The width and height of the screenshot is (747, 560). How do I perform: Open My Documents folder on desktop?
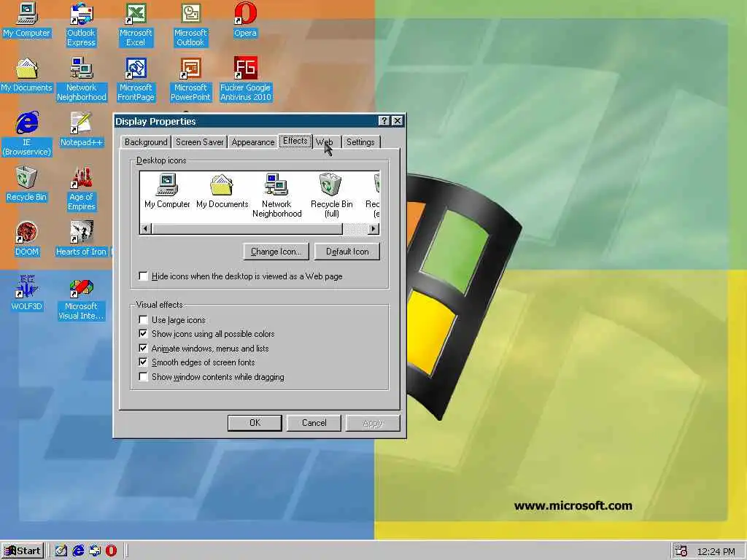click(26, 75)
